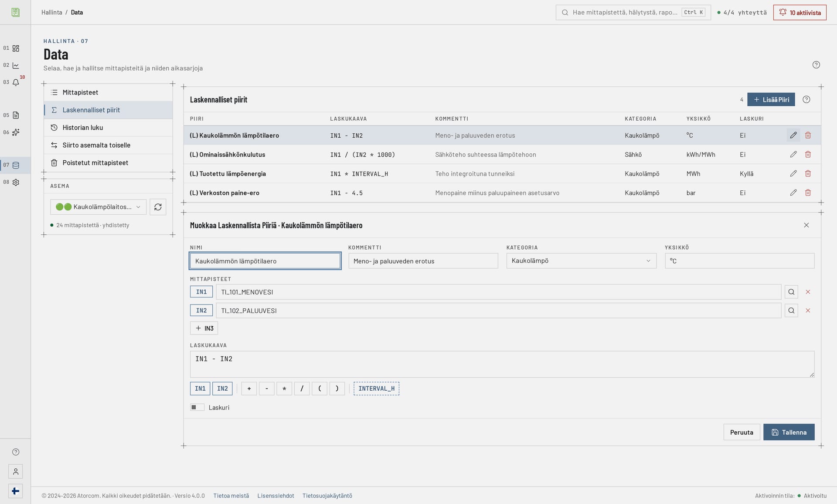Open the sparkle icon numbered 06
The width and height of the screenshot is (837, 504).
coord(16,132)
